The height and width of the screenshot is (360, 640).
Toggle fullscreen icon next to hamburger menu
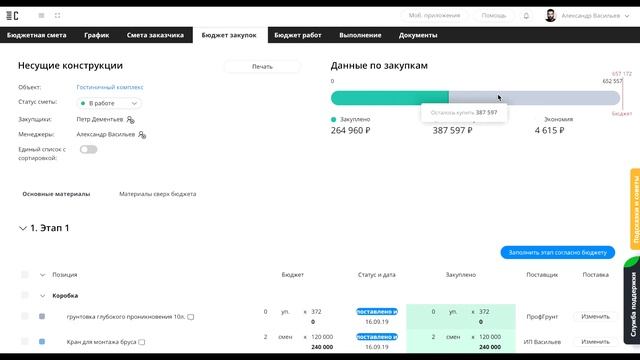[x=58, y=16]
